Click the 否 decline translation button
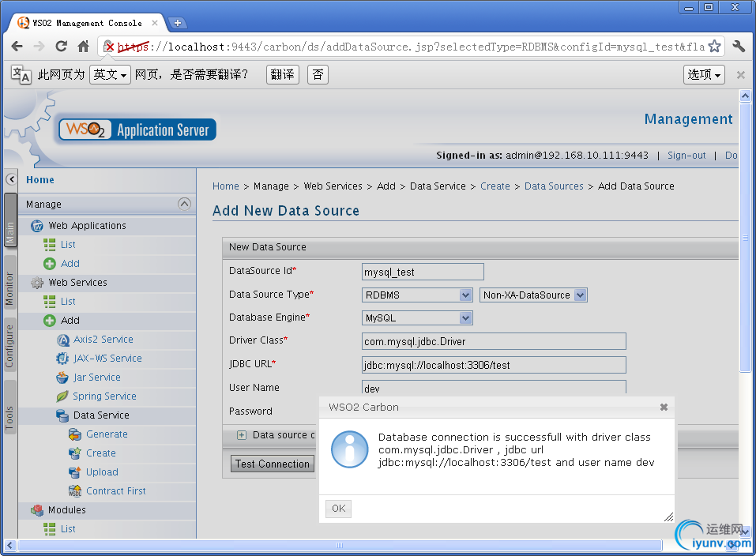The width and height of the screenshot is (756, 556). click(318, 74)
